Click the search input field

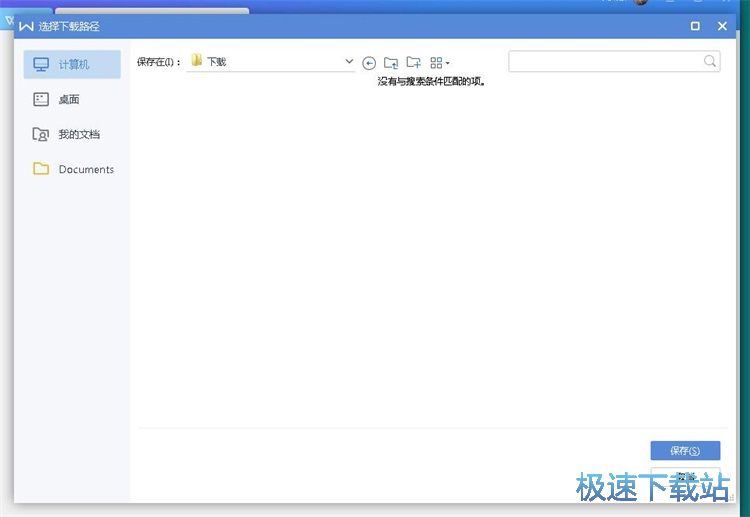(x=614, y=61)
